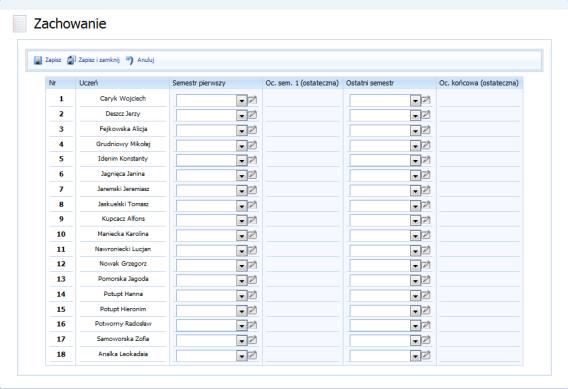Screen dimensions: 568x389
Task: Click last-semester edit icon for Kupcacz Alfons
Action: 426,220
